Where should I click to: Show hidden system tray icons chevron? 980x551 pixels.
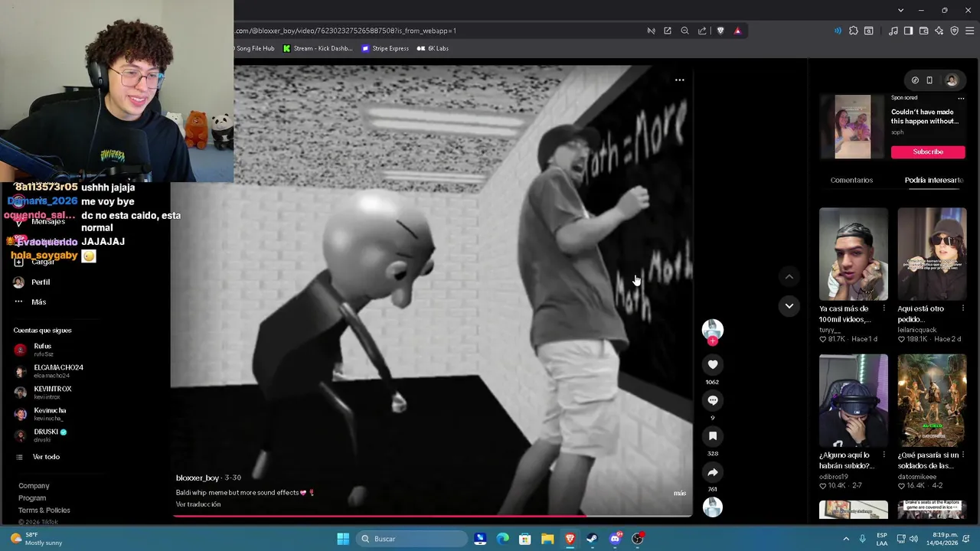point(846,539)
